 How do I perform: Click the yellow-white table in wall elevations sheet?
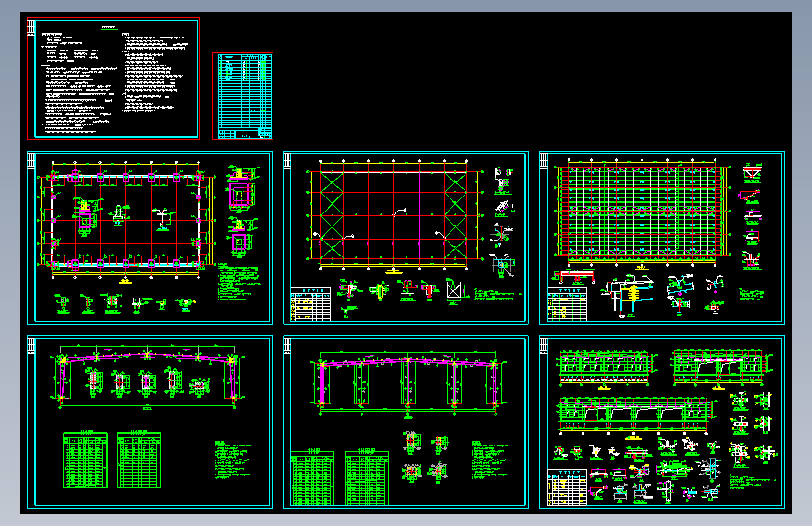pos(567,488)
